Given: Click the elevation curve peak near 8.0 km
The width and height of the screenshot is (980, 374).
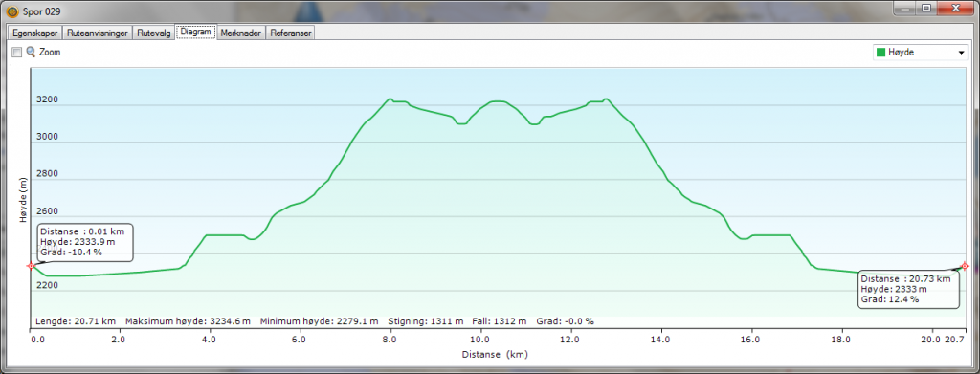Looking at the screenshot, I should coord(390,99).
